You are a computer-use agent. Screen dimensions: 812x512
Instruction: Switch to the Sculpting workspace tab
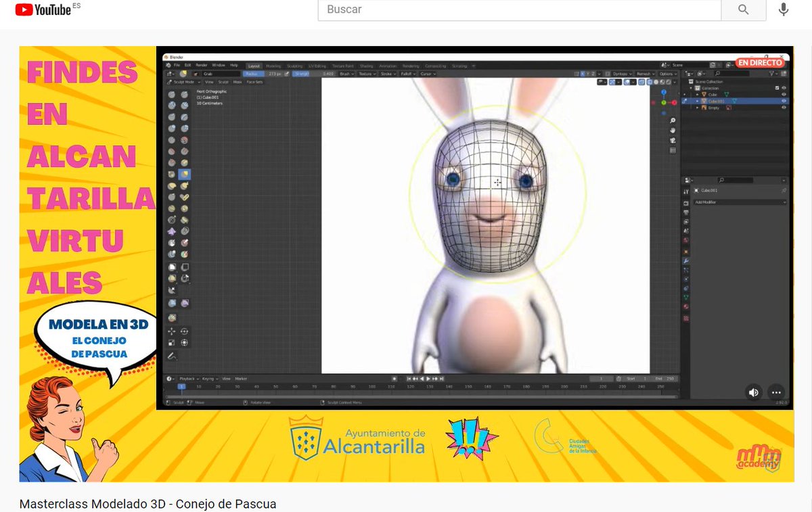pyautogui.click(x=294, y=66)
